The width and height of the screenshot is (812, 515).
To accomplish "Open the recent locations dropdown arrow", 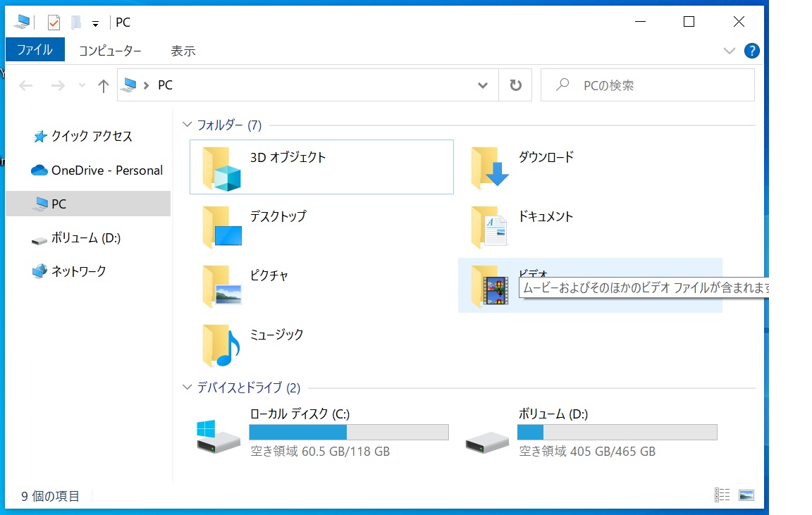I will [x=82, y=85].
